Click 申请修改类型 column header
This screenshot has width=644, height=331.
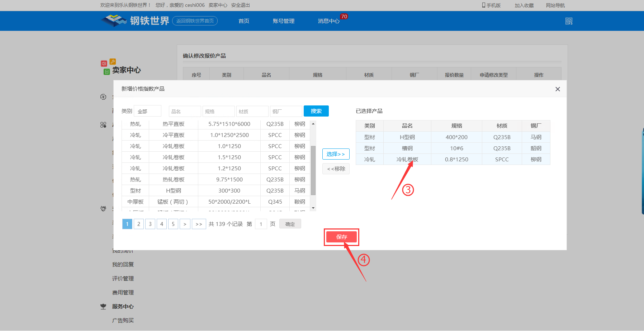point(494,75)
